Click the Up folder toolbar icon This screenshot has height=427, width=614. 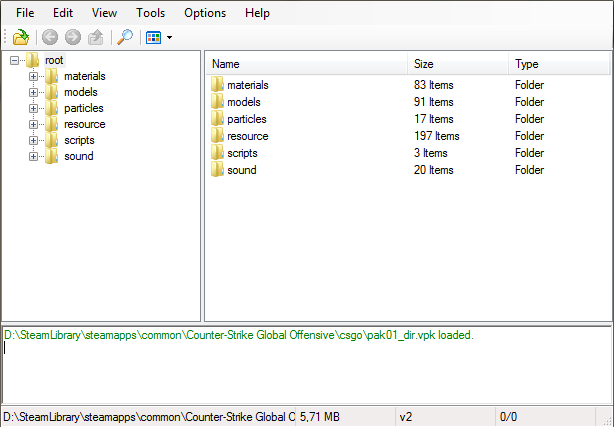click(95, 38)
